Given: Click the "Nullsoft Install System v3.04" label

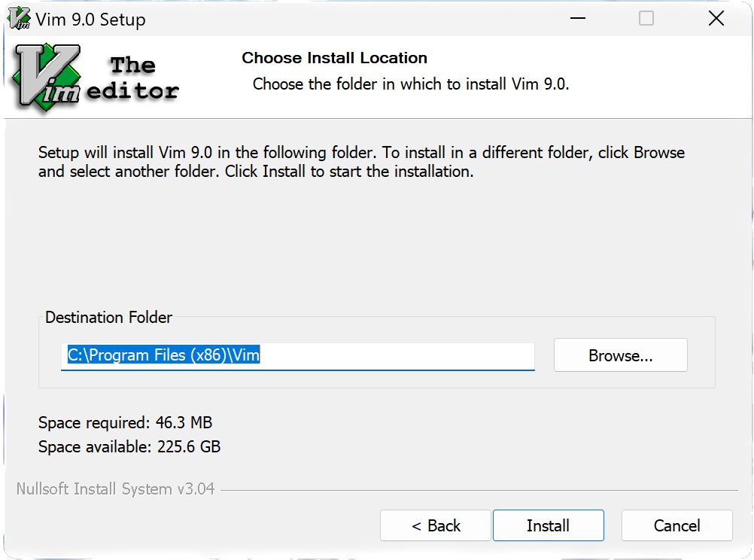Looking at the screenshot, I should point(115,489).
